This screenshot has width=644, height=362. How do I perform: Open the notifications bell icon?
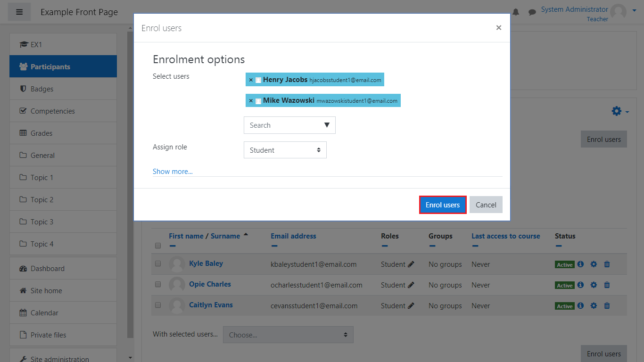[x=516, y=12]
